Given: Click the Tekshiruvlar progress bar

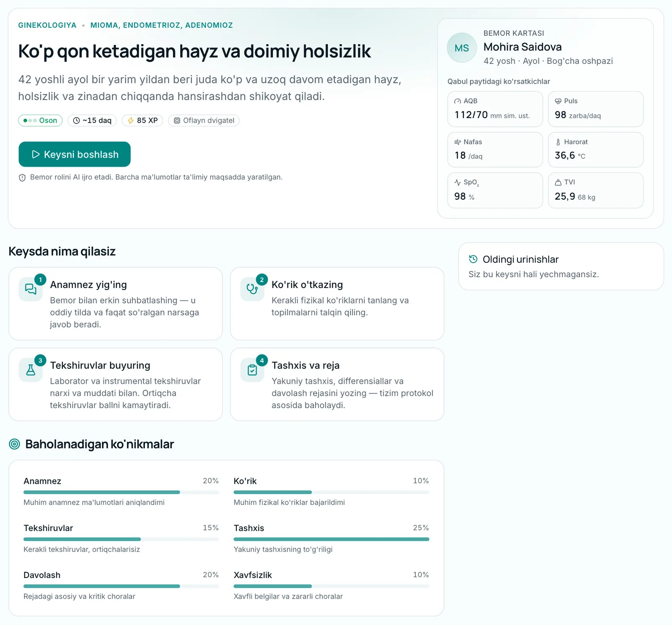Looking at the screenshot, I should (121, 539).
